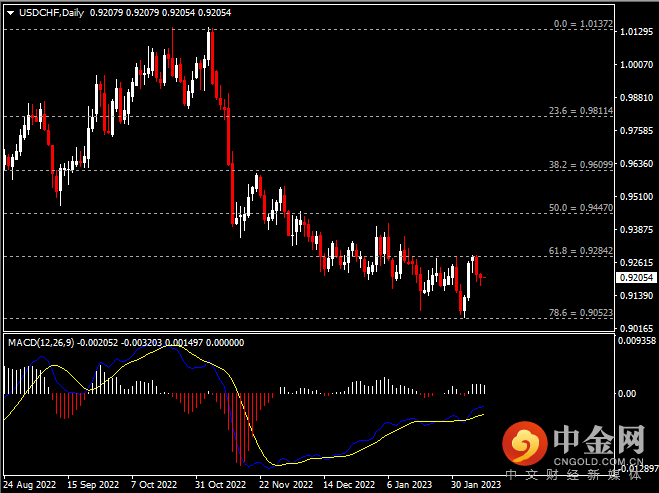659x493 pixels.
Task: Click the 6 Jan 2023 date label
Action: 410,482
